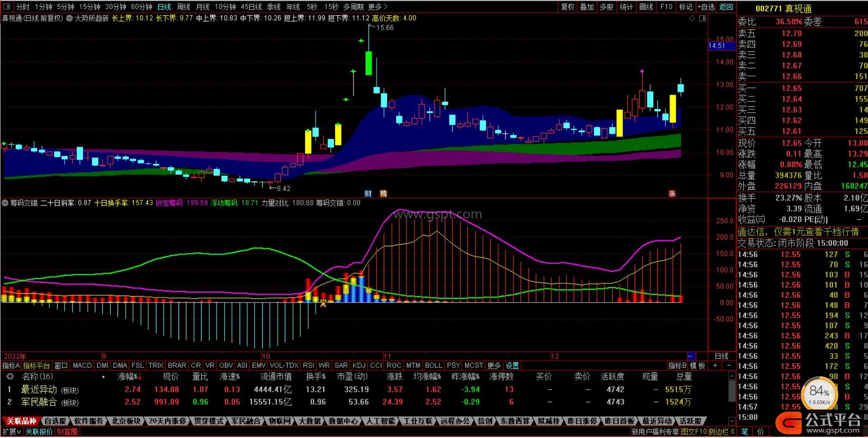The image size is (868, 438).
Task: Open the 昨日涨停 bottom tab
Action: coord(582,421)
